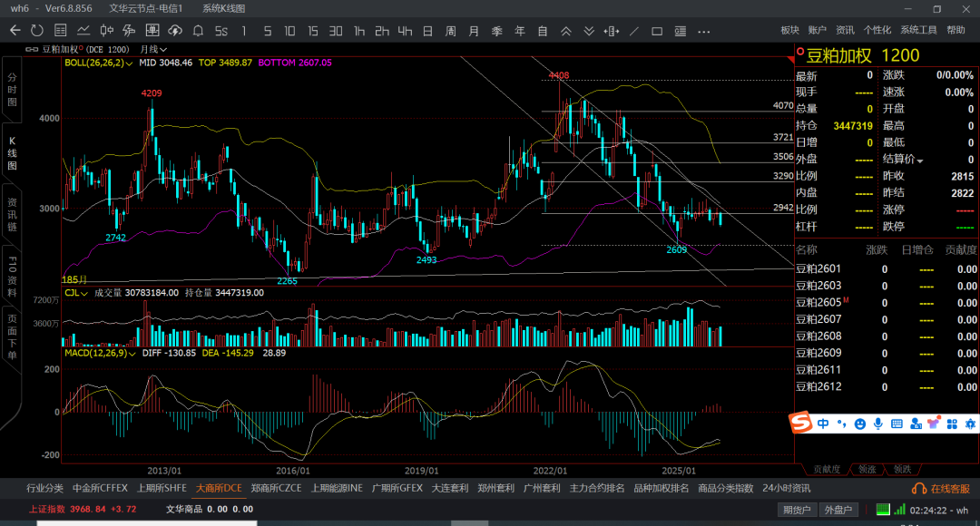Open 在线客服 online support link
This screenshot has height=526, width=980.
[x=942, y=489]
